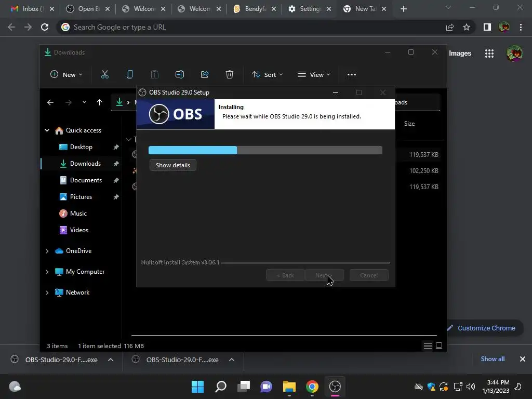Open Chrome three-dot menu
This screenshot has height=399, width=532.
point(521,27)
